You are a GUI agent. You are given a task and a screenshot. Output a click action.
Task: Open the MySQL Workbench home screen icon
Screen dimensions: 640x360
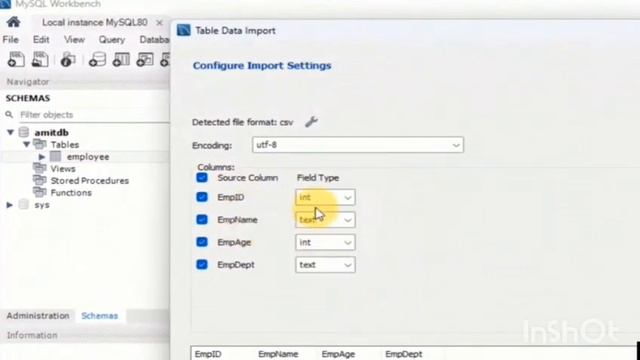[x=13, y=22]
